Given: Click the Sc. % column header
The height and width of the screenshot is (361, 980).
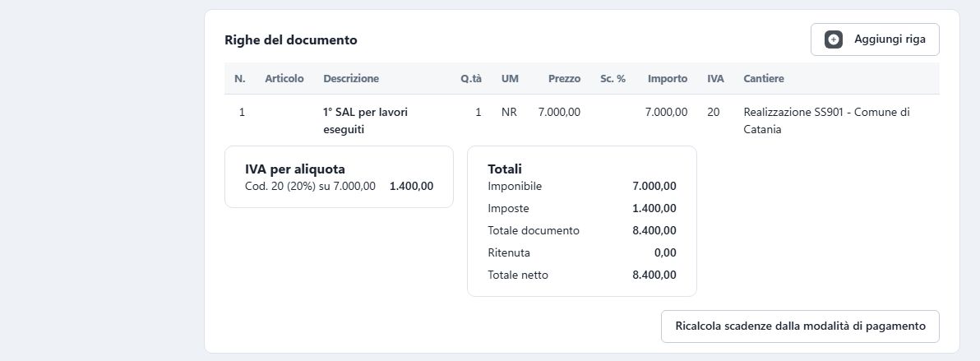Looking at the screenshot, I should click(612, 79).
